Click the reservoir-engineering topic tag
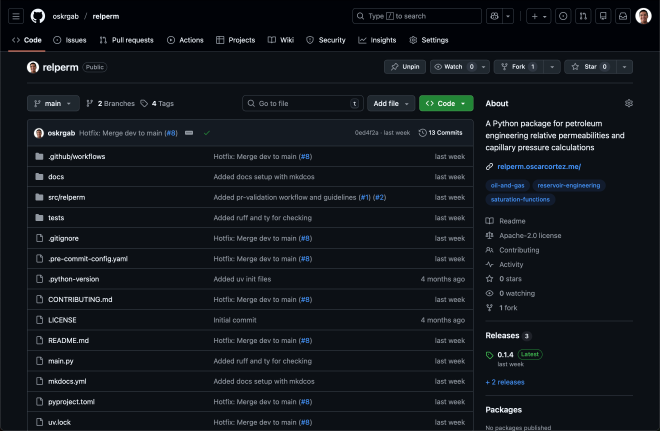This screenshot has height=431, width=660. point(569,186)
